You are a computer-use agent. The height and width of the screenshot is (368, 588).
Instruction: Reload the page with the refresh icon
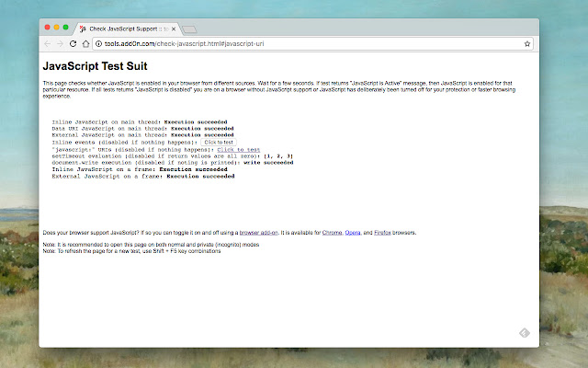73,43
